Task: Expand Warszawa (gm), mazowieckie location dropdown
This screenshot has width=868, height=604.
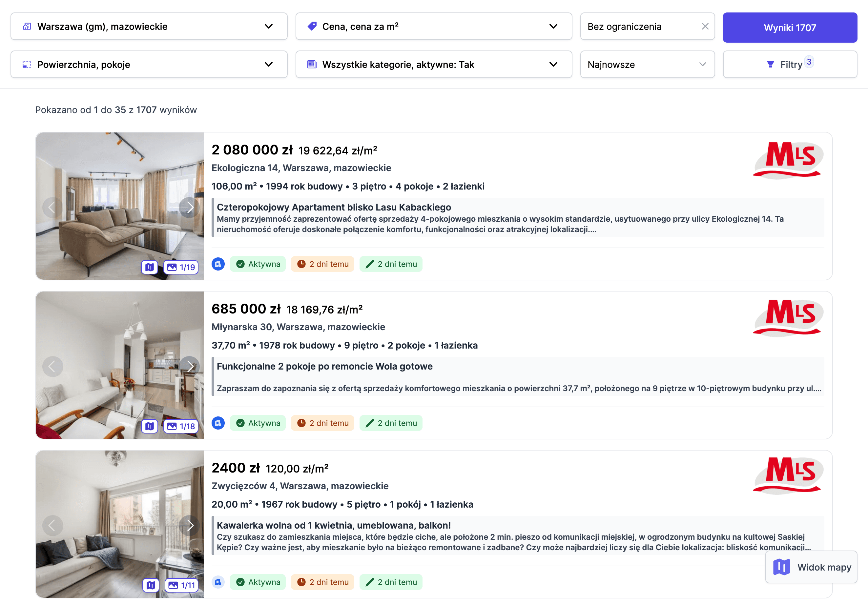Action: click(149, 27)
